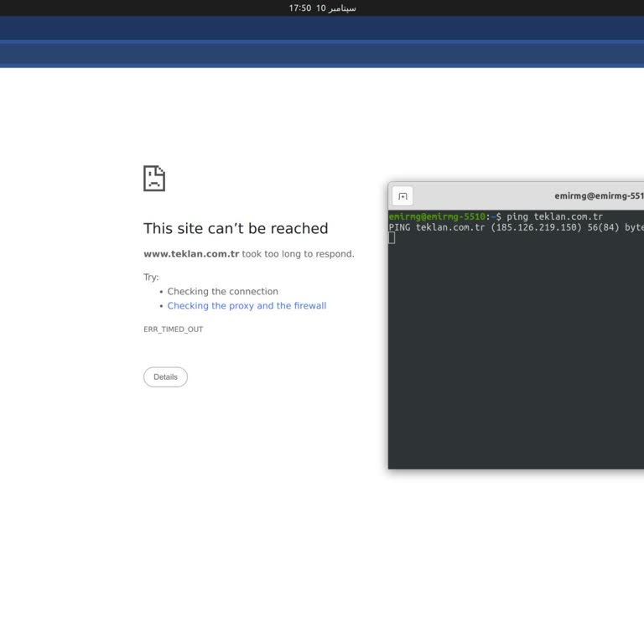Open a new tab in the terminal
644x644 pixels.
point(402,196)
